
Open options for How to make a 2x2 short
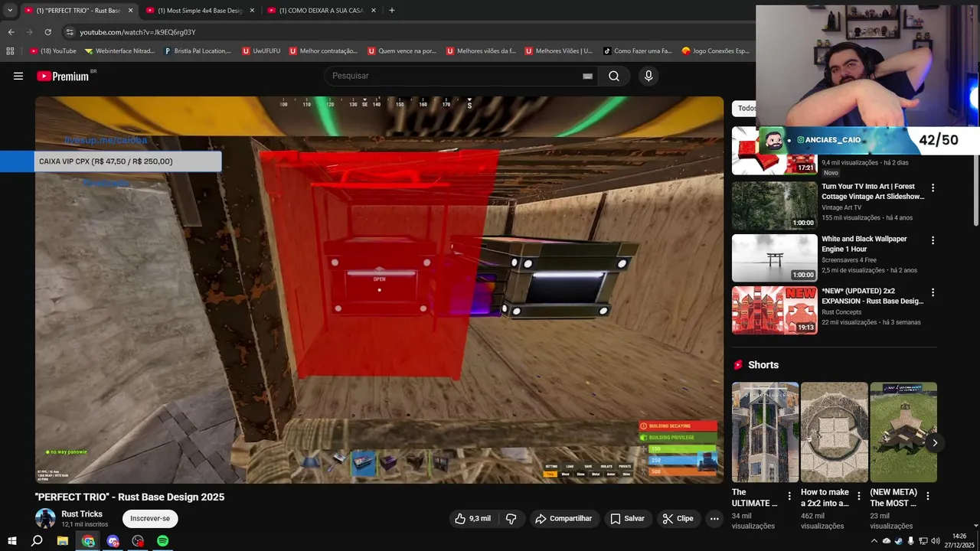coord(858,496)
